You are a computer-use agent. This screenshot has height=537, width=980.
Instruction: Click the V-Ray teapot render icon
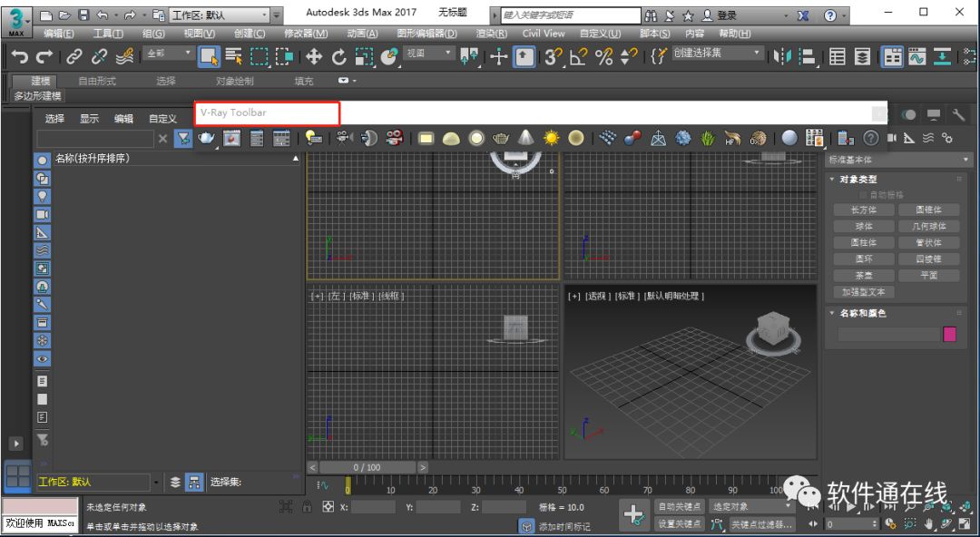pyautogui.click(x=206, y=138)
